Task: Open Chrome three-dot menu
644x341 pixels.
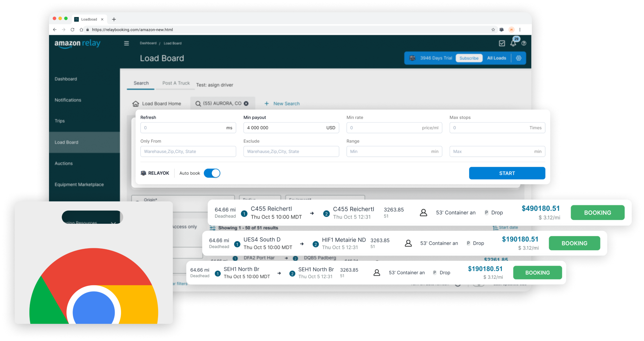Action: pyautogui.click(x=520, y=30)
